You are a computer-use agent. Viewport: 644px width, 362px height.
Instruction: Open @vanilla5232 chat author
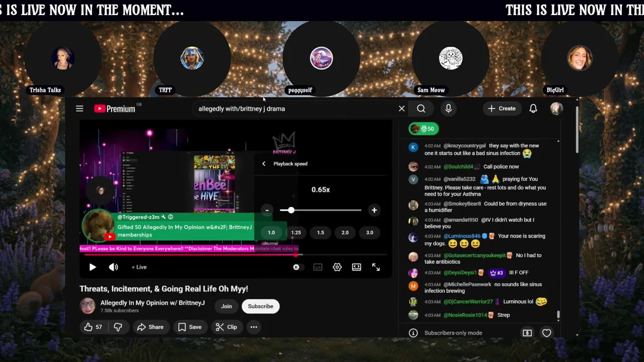point(459,179)
